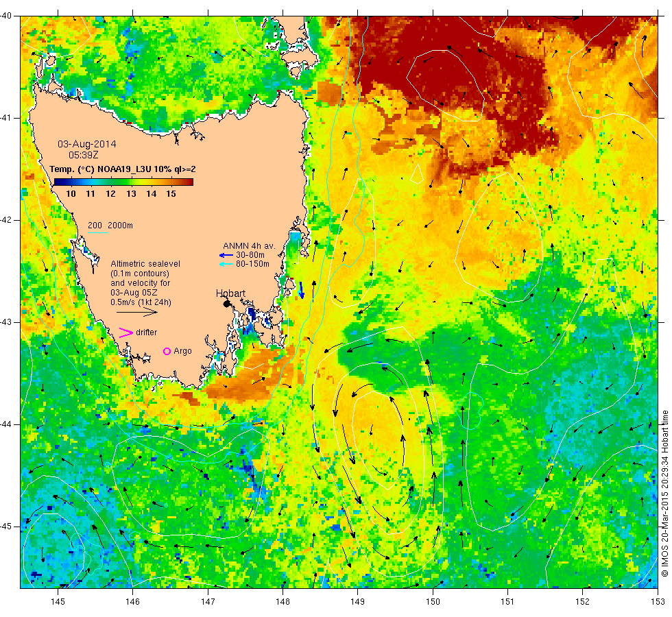
Task: Click the '30-80m' depth range label
Action: (x=250, y=255)
